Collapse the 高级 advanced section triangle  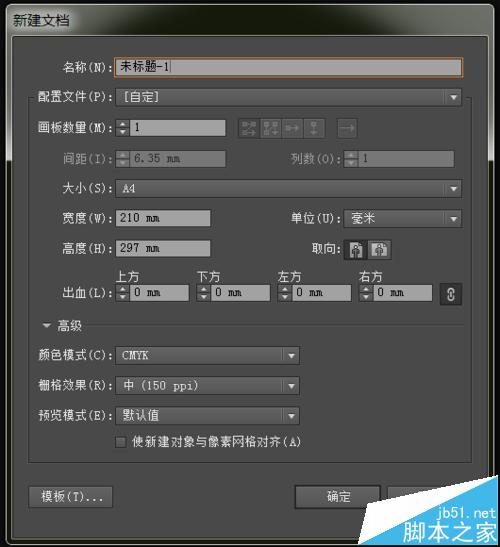46,325
